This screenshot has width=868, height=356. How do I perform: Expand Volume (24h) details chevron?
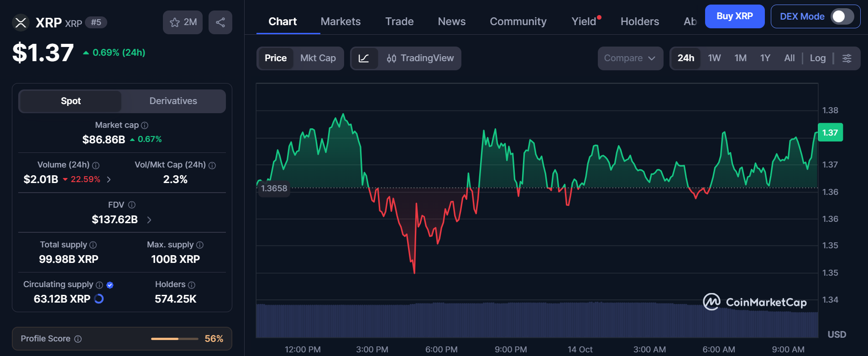(x=109, y=179)
